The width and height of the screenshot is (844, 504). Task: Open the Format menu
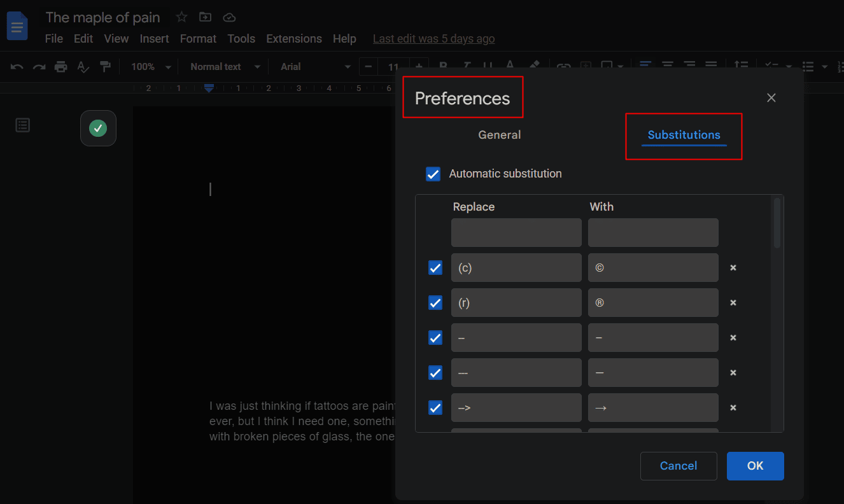pos(199,39)
